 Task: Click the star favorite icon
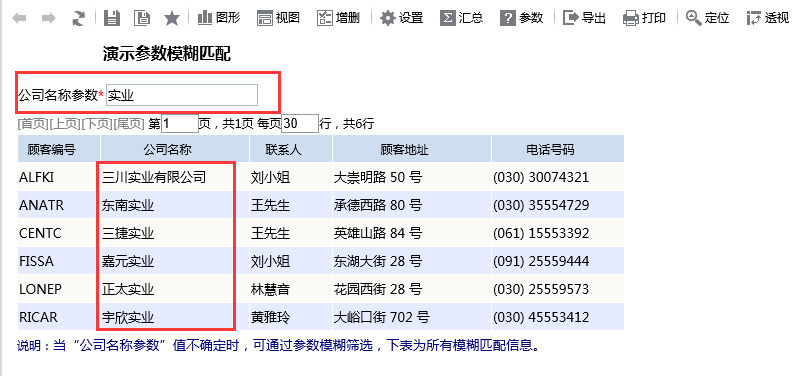[171, 19]
